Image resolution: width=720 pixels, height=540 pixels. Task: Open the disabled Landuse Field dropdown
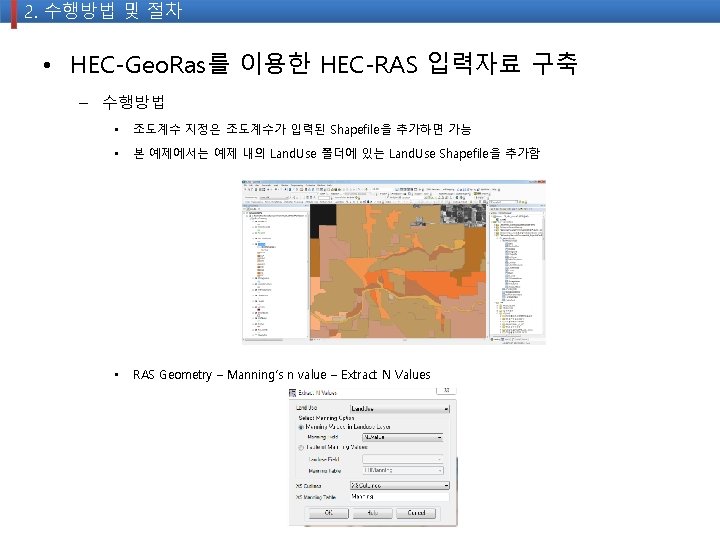403,459
